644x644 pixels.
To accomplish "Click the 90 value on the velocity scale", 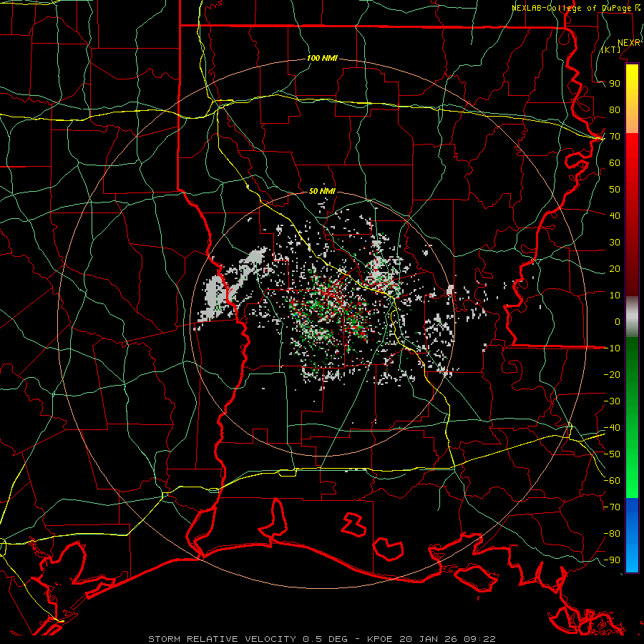I will pos(615,84).
